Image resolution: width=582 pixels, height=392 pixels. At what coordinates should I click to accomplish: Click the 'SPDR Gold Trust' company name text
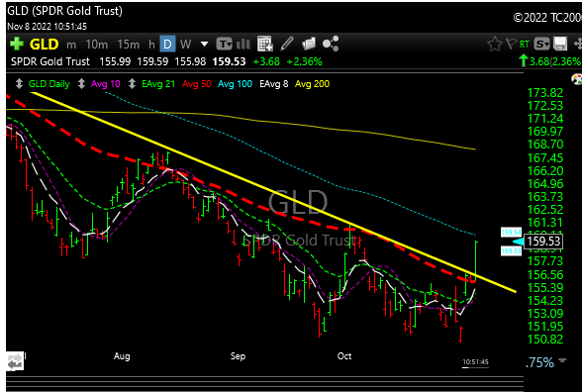pos(50,61)
